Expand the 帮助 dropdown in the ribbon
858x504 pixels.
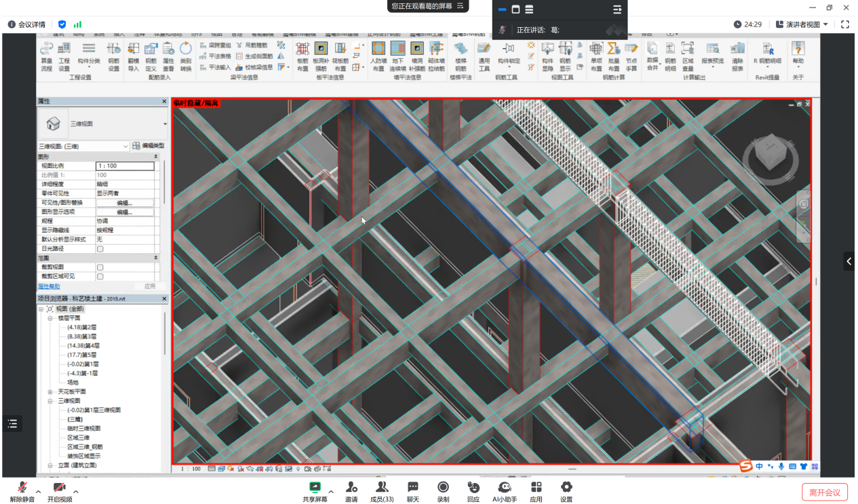coord(798,56)
